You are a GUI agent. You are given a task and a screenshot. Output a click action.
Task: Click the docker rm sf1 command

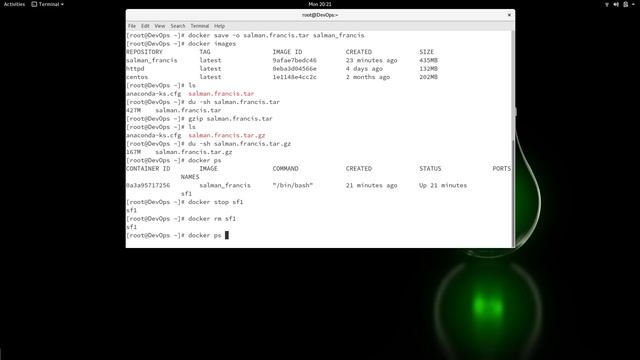[x=212, y=219]
